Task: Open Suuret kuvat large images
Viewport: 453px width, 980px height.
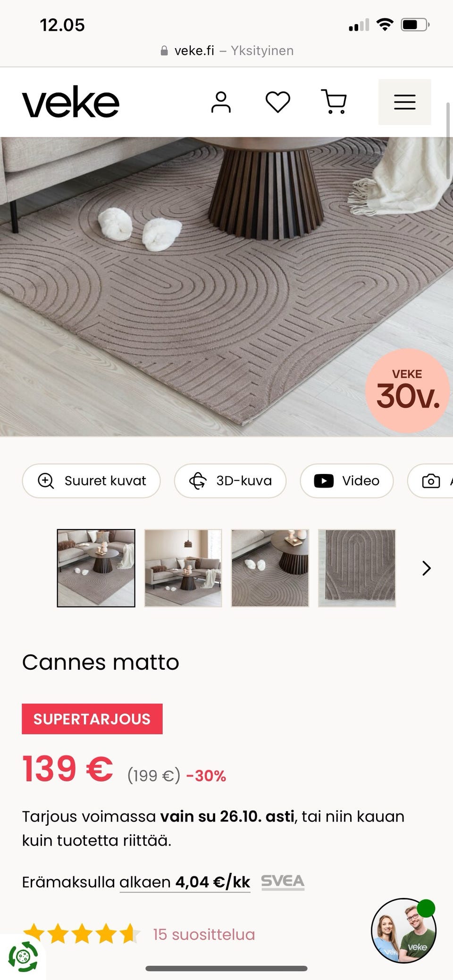Action: 92,481
